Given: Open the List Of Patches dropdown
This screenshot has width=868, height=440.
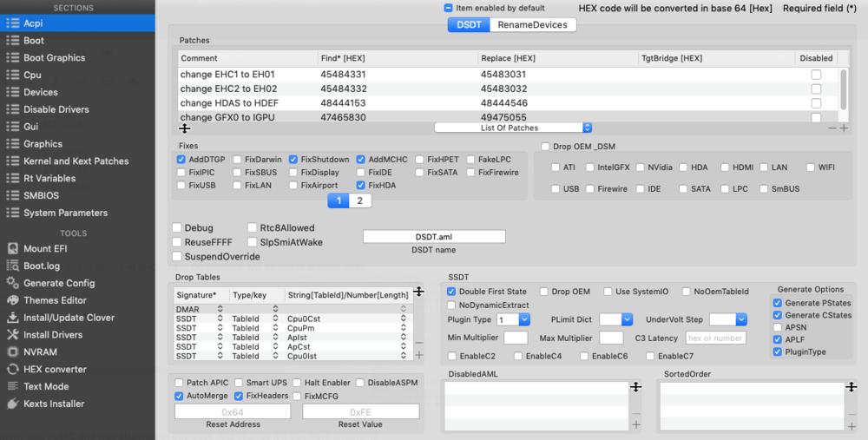Looking at the screenshot, I should coord(512,128).
